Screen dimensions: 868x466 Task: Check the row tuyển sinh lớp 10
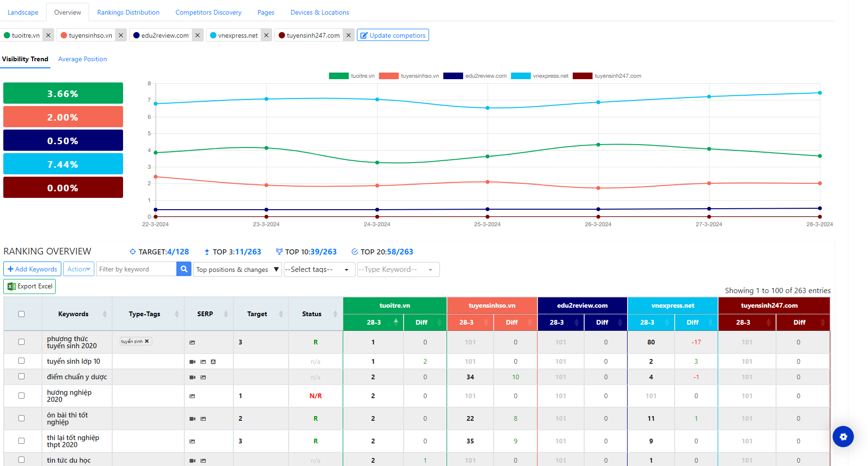[21, 361]
